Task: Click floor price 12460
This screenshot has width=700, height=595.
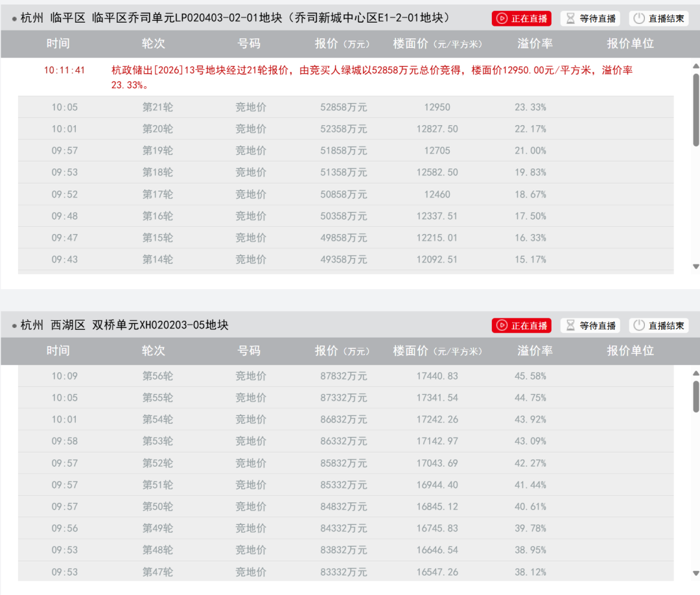Action: click(437, 194)
